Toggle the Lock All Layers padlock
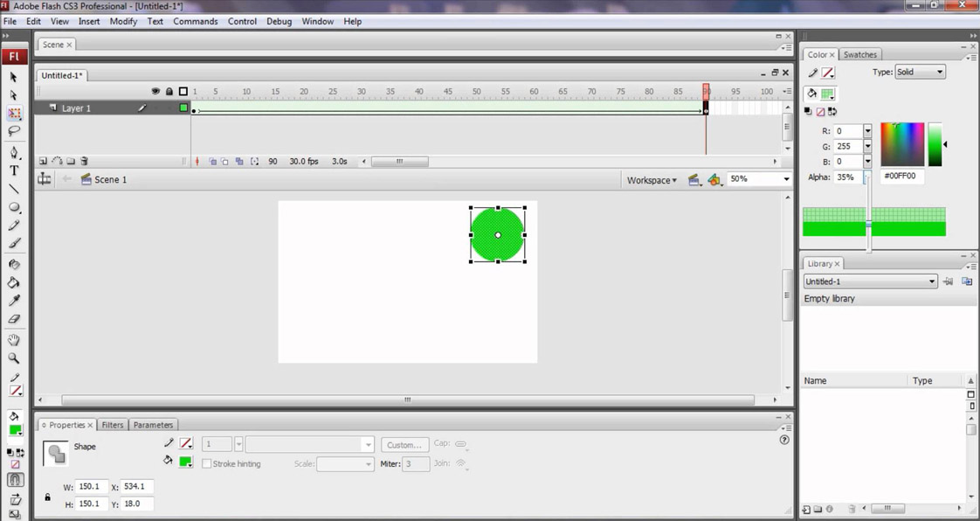The width and height of the screenshot is (980, 521). 169,91
